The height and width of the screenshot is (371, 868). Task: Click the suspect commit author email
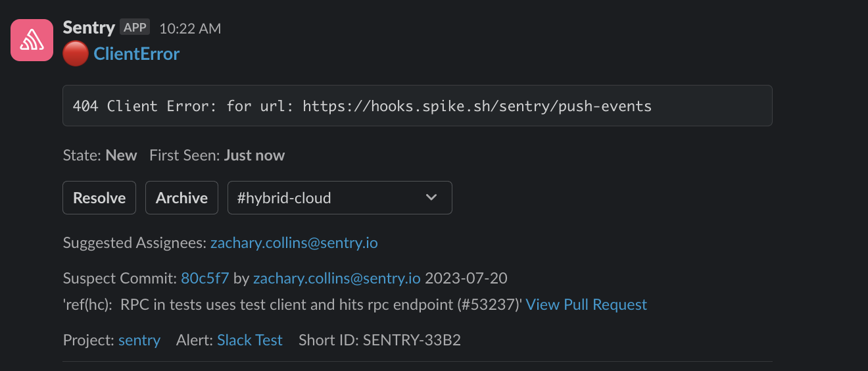click(x=337, y=278)
